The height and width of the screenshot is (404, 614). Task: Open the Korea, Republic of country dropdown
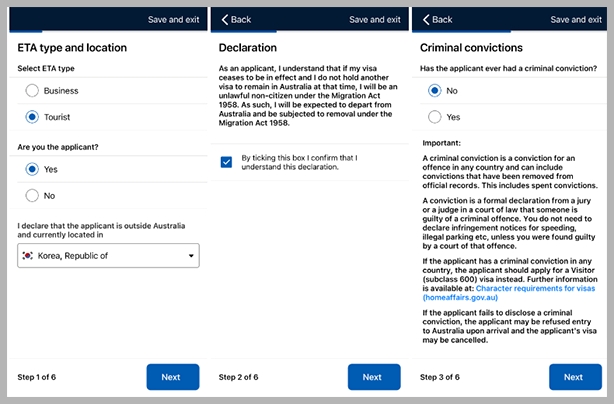point(108,256)
